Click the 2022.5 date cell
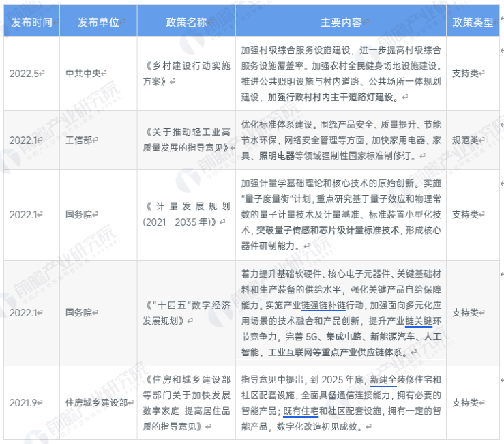 pos(26,72)
